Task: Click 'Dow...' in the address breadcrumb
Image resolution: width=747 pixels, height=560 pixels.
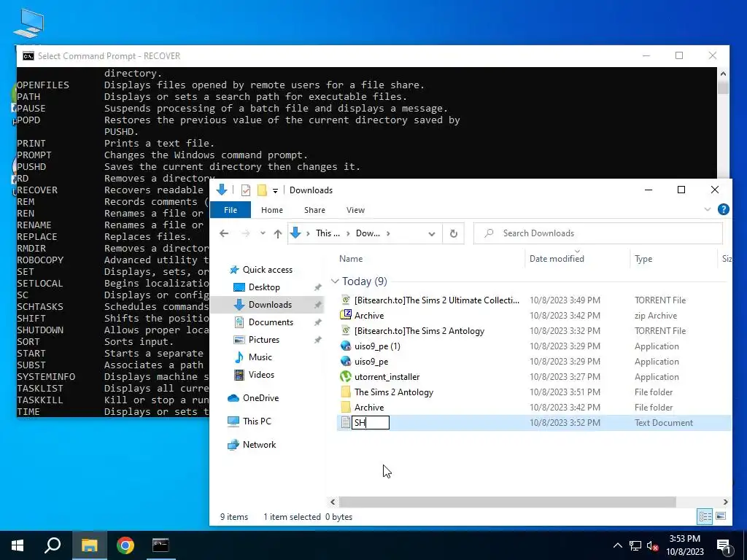Action: tap(368, 233)
